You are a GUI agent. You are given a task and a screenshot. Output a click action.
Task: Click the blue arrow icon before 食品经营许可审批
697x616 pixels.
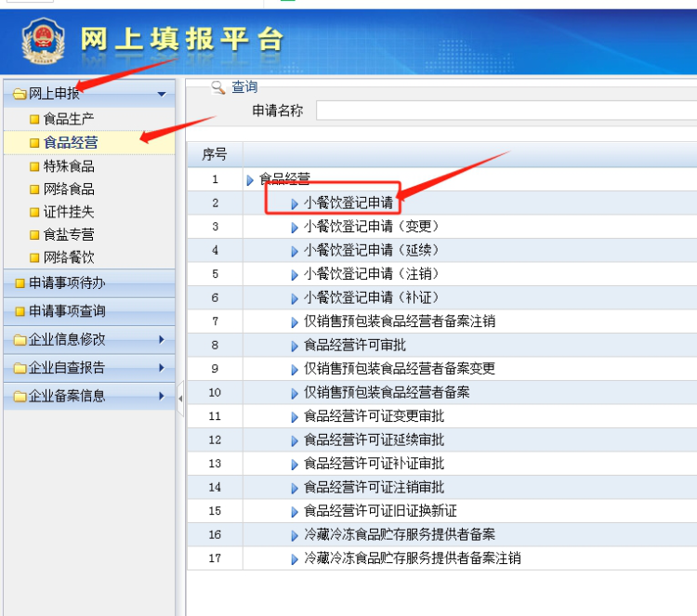coord(295,346)
